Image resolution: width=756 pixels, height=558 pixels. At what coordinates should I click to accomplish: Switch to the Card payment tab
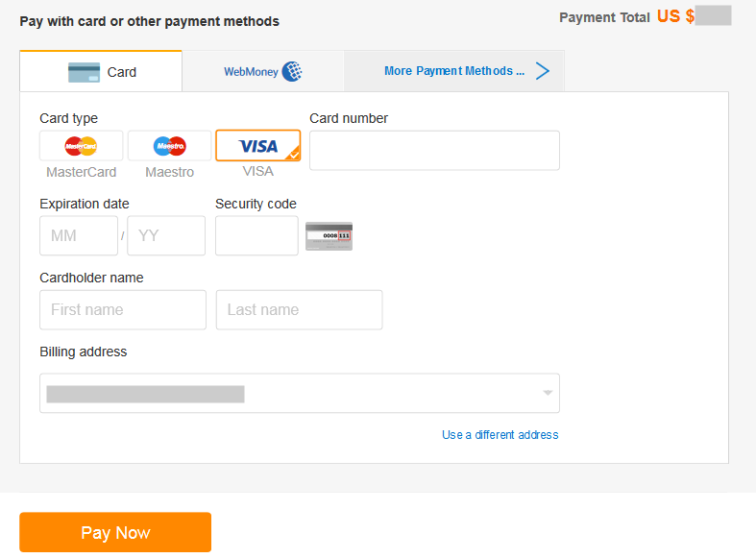(101, 71)
